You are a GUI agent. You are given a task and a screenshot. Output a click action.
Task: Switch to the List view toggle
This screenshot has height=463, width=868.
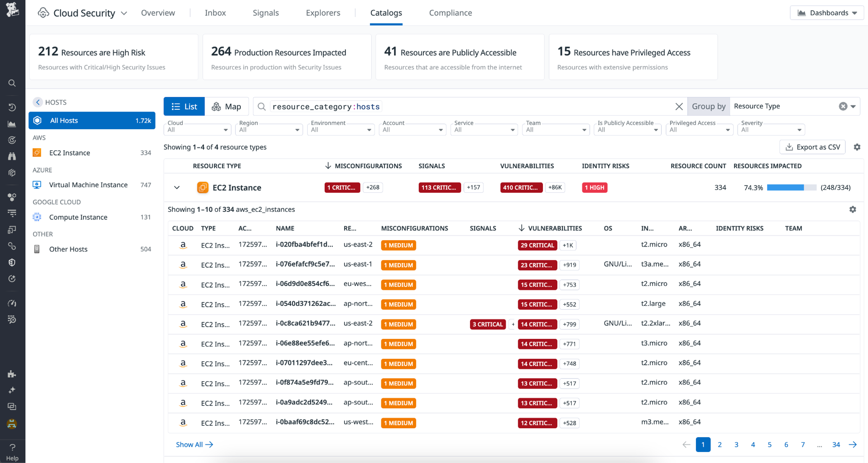[x=184, y=106]
